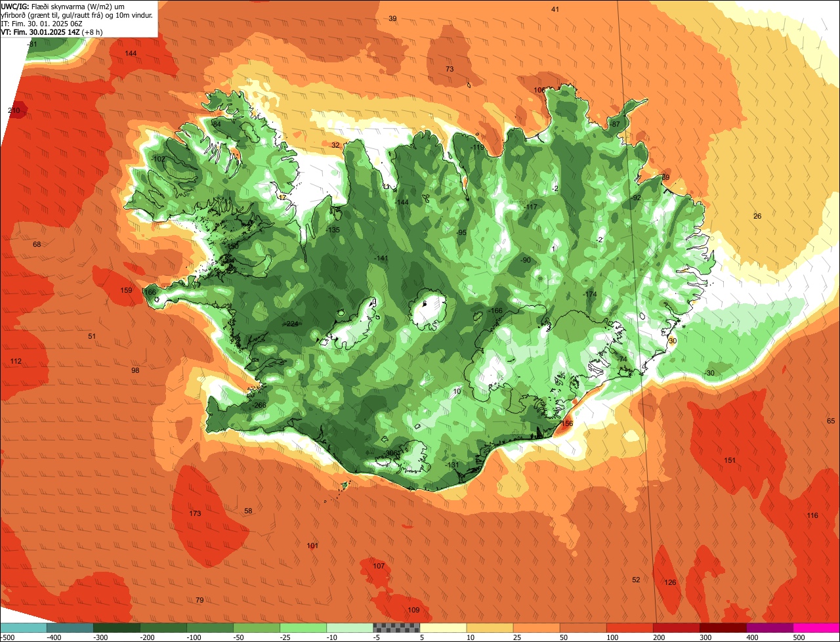Viewport: 840px width, 642px height.
Task: Click the legend swatch between -500 and -400
Action: (x=23, y=628)
